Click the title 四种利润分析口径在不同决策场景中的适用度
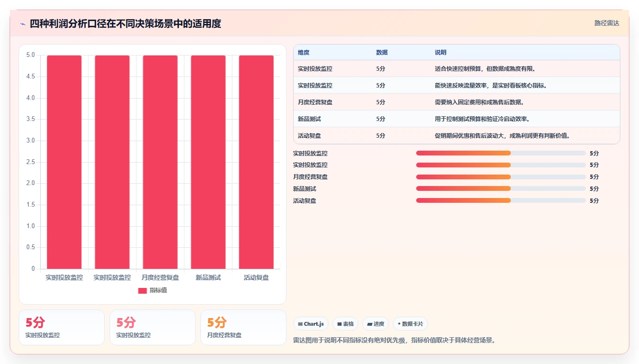Image resolution: width=639 pixels, height=364 pixels. pos(125,23)
